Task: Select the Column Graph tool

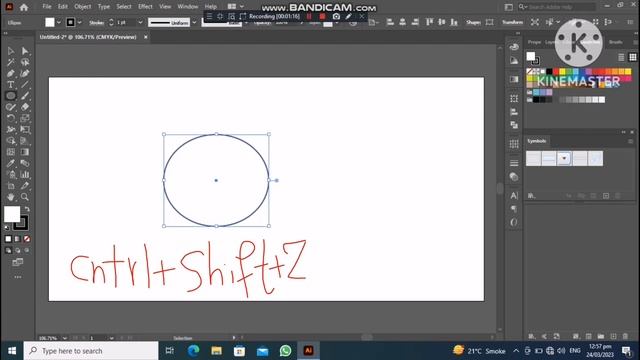Action: click(x=25, y=174)
